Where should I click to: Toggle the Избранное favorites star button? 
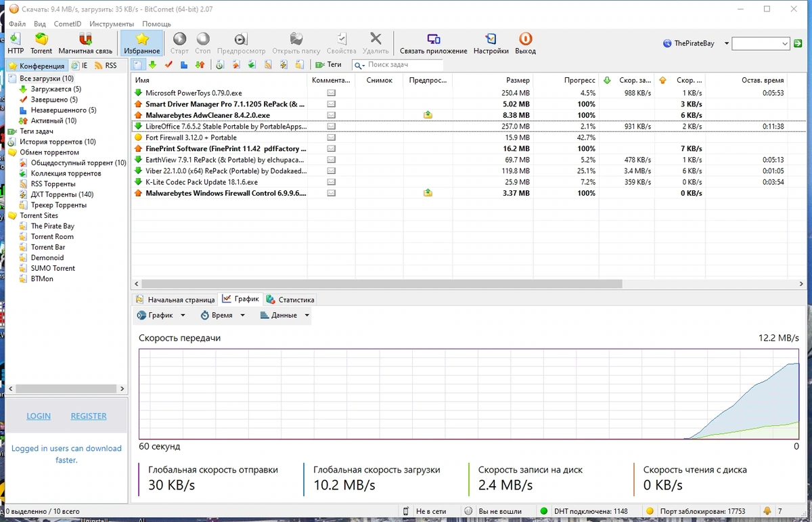(142, 43)
